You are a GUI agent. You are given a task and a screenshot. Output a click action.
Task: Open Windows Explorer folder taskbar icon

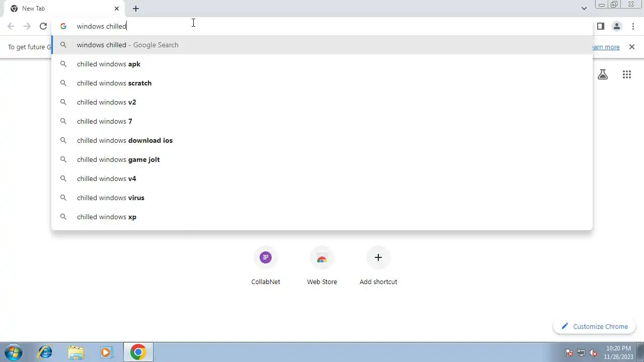(76, 352)
